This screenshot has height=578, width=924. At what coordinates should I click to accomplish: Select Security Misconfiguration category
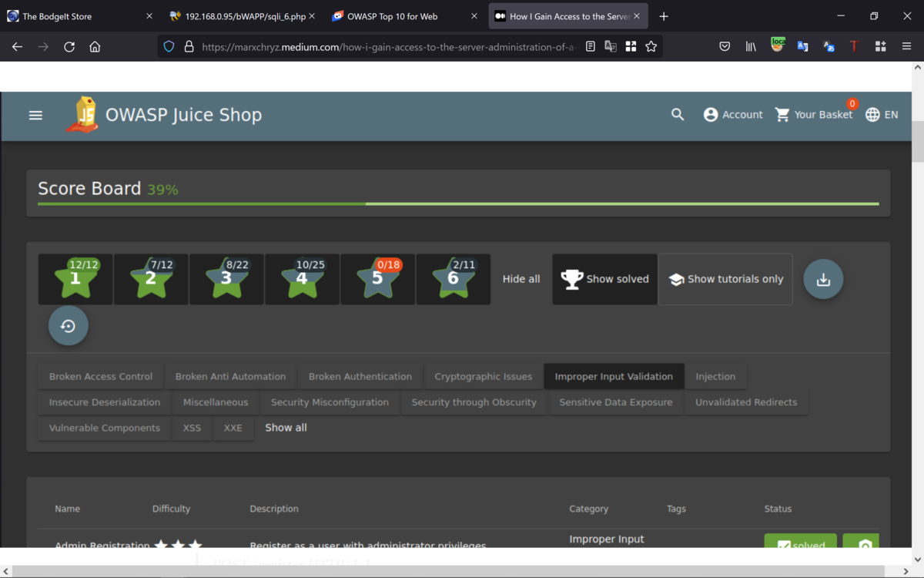[330, 402]
